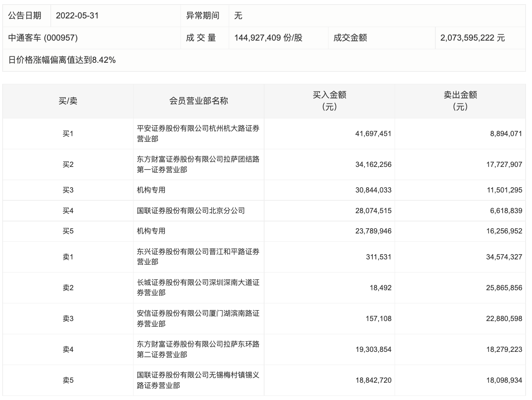Click the 8.42% price deviation notice text
Screen dimensions: 532x400
[x=62, y=60]
